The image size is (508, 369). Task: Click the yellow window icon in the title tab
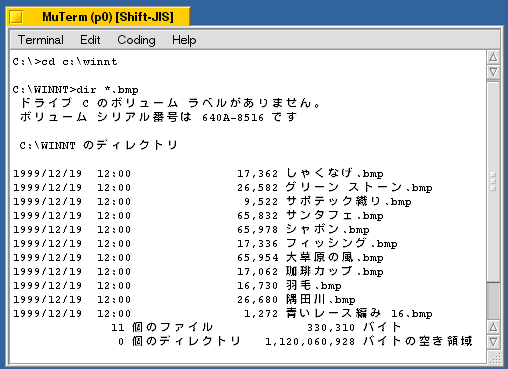[x=16, y=17]
